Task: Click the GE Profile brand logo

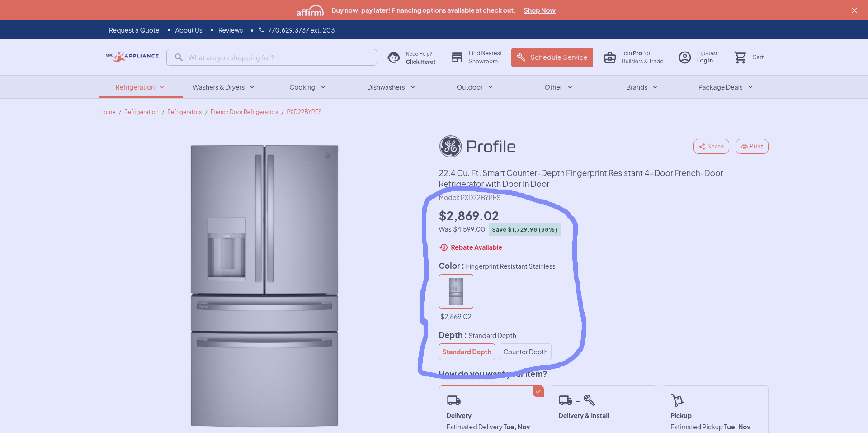Action: tap(477, 146)
